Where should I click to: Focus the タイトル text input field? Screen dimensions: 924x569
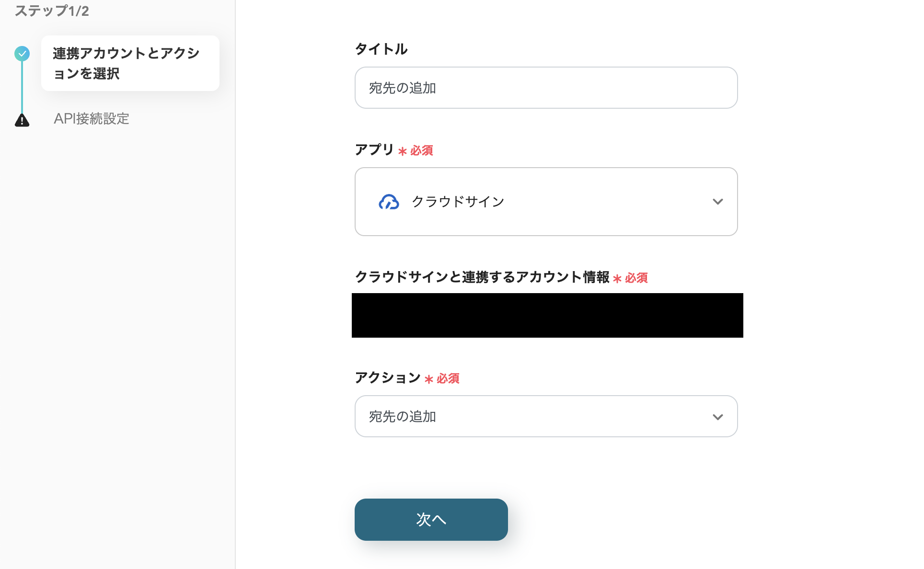(545, 88)
